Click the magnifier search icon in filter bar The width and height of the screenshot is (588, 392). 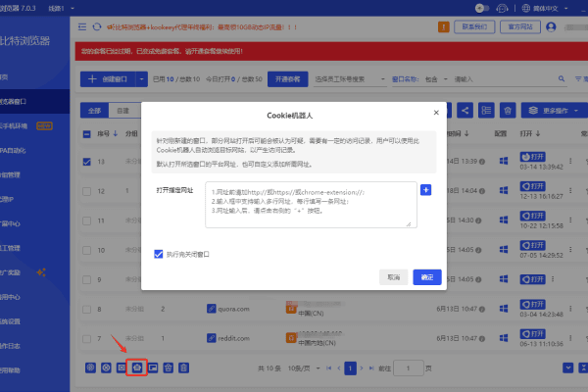[x=562, y=78]
